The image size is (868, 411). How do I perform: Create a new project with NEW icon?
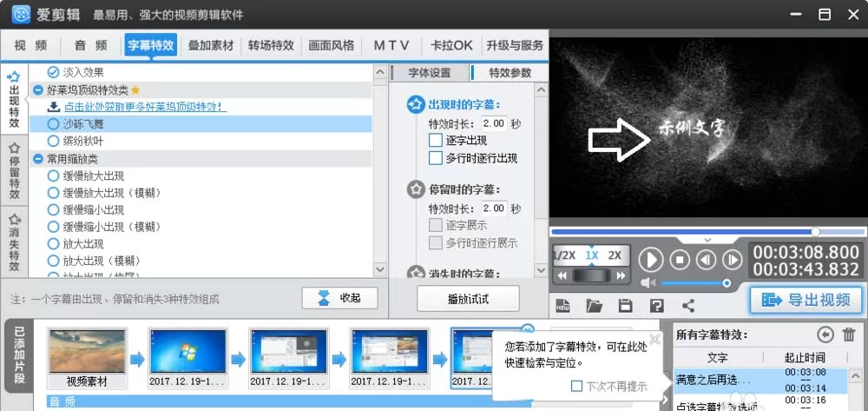coord(563,305)
